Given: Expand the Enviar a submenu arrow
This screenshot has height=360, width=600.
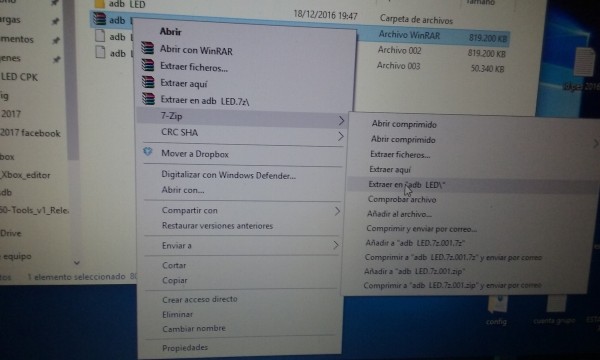Looking at the screenshot, I should (x=336, y=245).
